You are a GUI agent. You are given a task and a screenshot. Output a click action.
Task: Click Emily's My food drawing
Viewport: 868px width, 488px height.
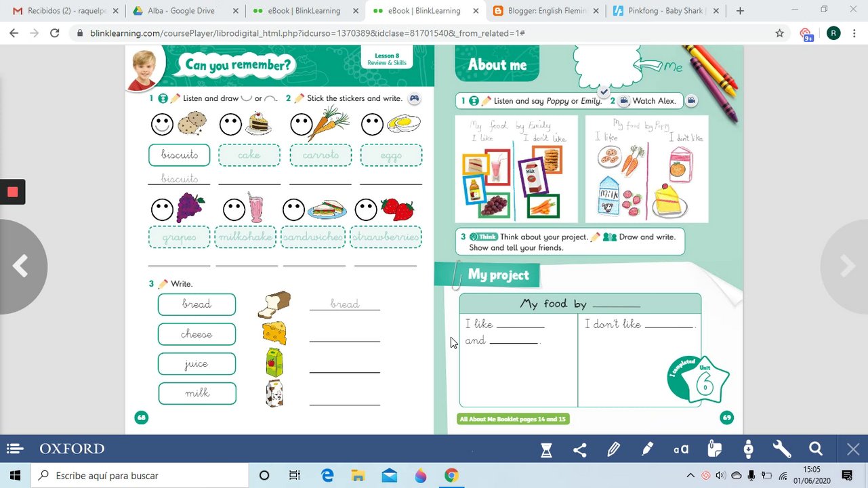[x=516, y=169]
